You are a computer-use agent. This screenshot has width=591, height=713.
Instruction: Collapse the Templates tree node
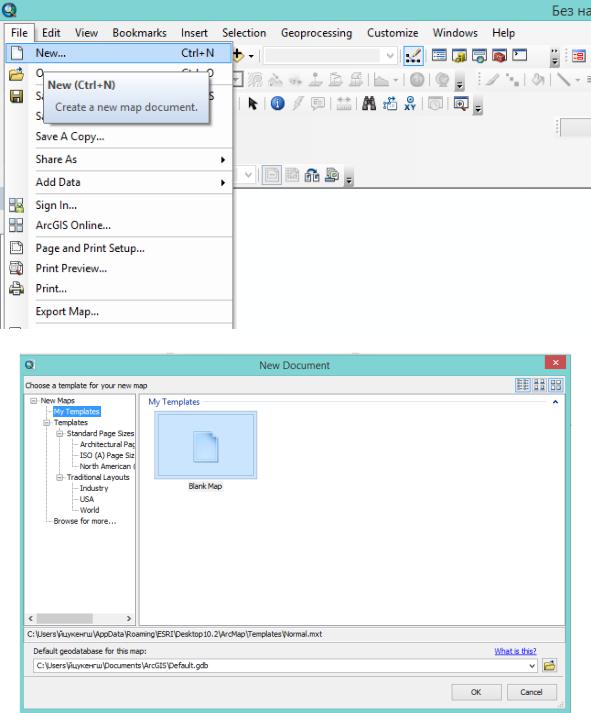[47, 422]
